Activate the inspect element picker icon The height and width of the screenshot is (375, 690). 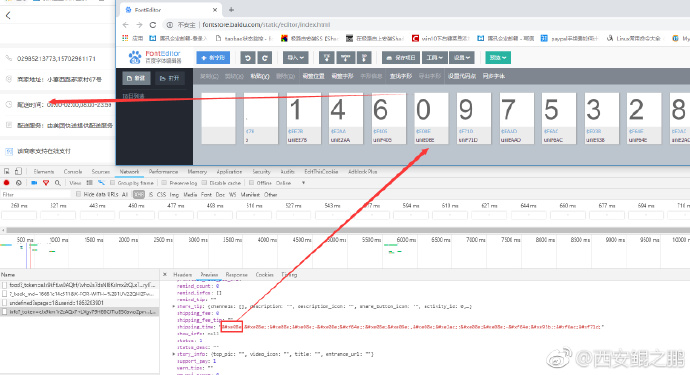[x=7, y=171]
